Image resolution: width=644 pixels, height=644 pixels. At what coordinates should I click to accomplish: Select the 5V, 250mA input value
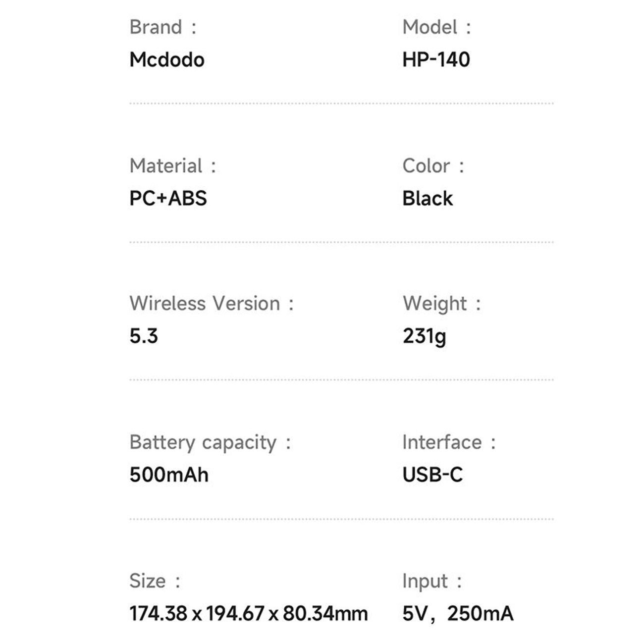(x=458, y=614)
